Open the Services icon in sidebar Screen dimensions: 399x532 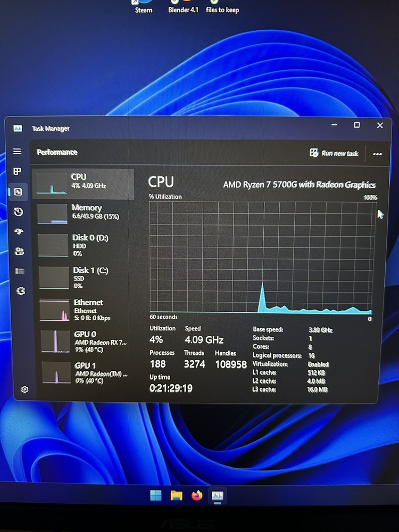(x=21, y=291)
